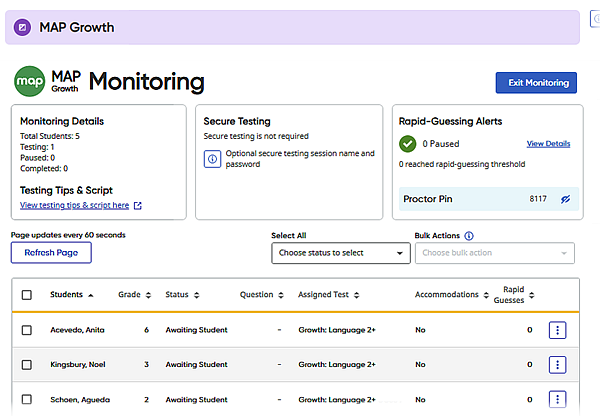Toggle Proctor Pin visibility eye icon
This screenshot has height=416, width=600.
[x=565, y=199]
